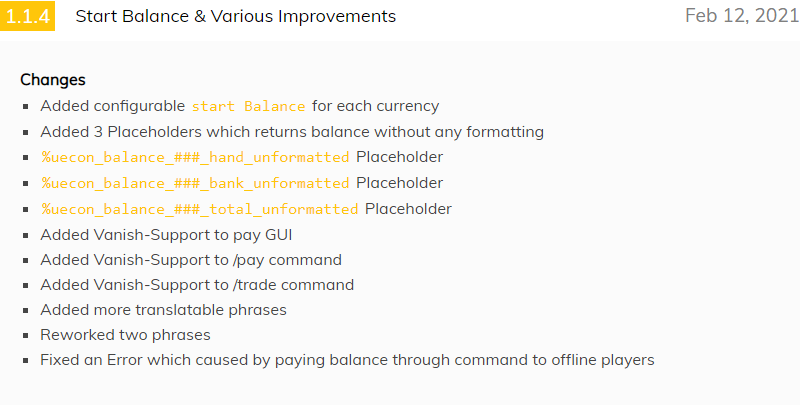
Task: Click the bullet before Vanish-Support to pay GUI
Action: pyautogui.click(x=26, y=236)
